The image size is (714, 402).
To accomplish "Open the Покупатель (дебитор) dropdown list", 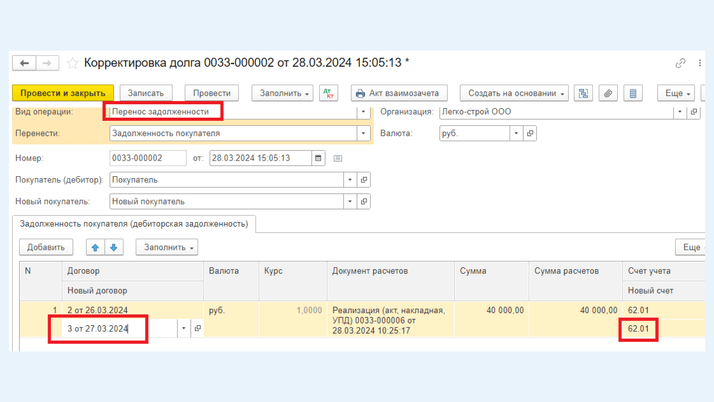I will click(349, 180).
